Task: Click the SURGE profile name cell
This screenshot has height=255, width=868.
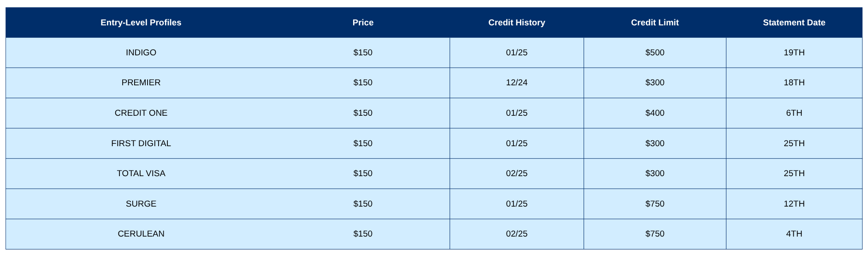Action: coord(141,204)
